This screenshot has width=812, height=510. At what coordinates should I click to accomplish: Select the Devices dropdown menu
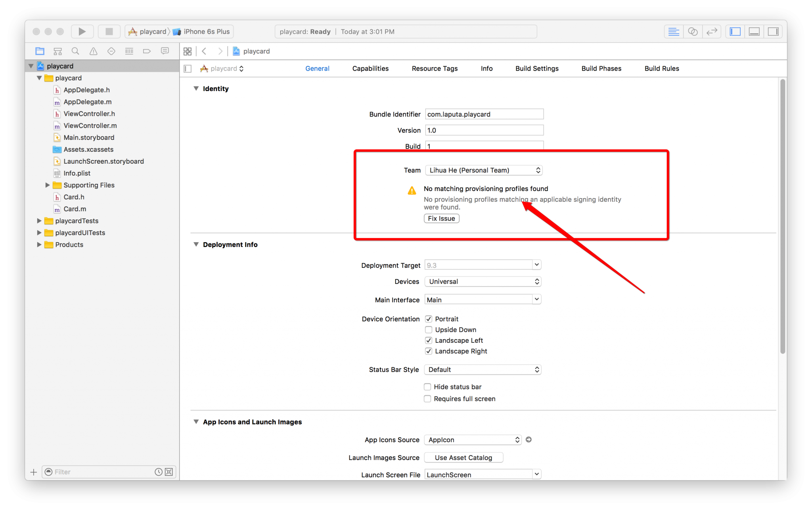481,281
